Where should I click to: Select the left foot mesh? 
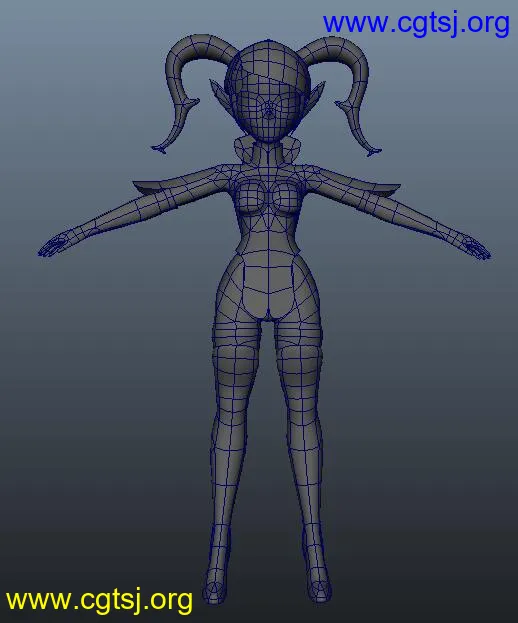(x=216, y=584)
